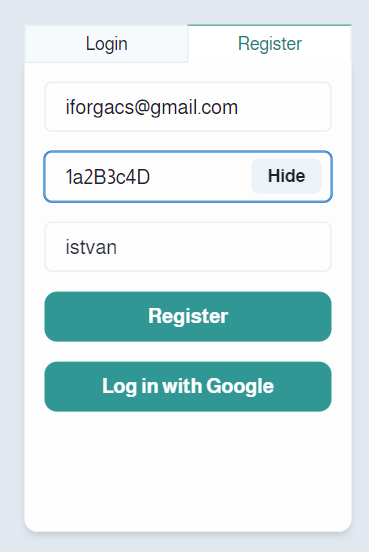Image resolution: width=369 pixels, height=552 pixels.
Task: Activate the highlighted Register tab label
Action: pos(270,44)
